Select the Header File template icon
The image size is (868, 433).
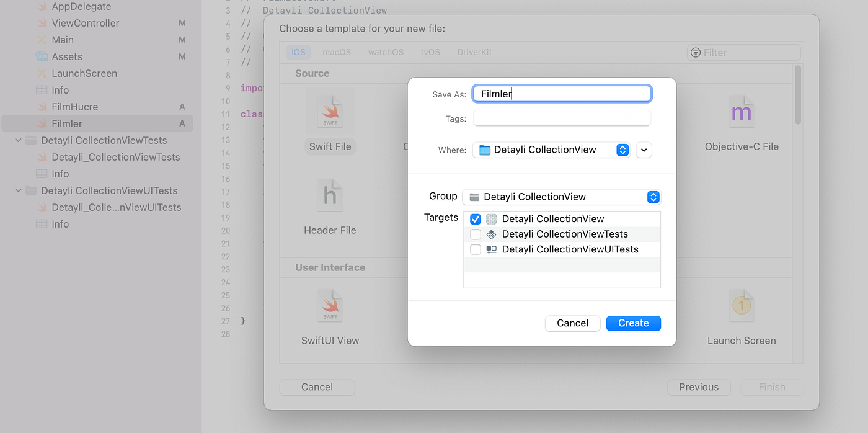pyautogui.click(x=330, y=195)
